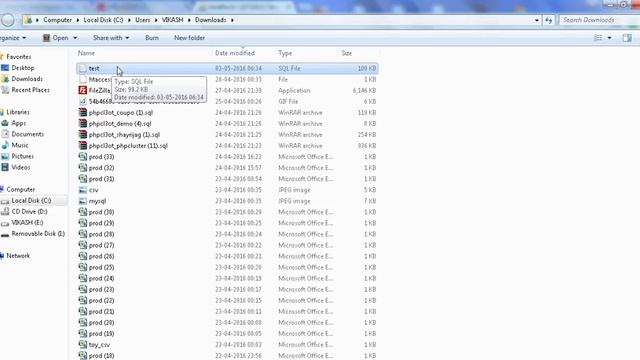The width and height of the screenshot is (640, 360).
Task: Open the Share with dropdown menu
Action: [111, 38]
